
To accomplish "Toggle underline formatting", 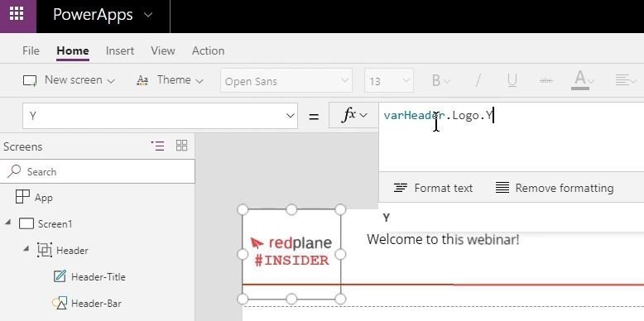I will 512,80.
